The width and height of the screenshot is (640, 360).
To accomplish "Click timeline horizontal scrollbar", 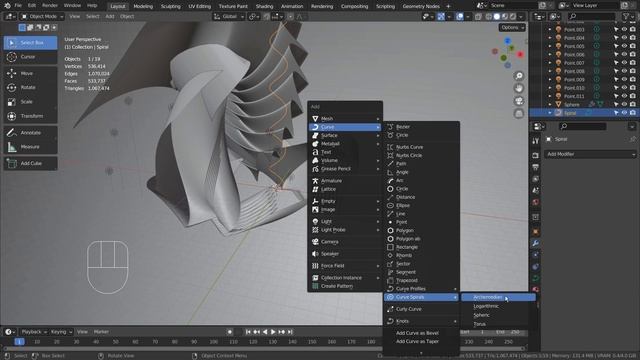I will tap(263, 349).
